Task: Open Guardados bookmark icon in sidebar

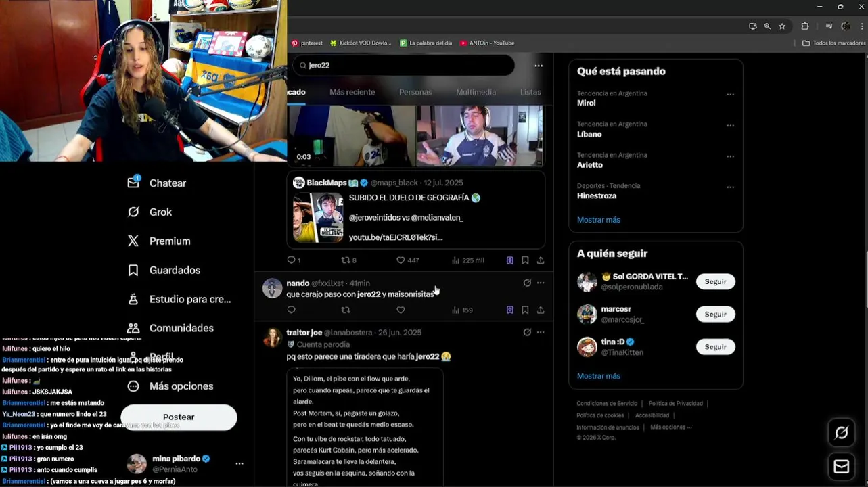Action: (x=133, y=270)
